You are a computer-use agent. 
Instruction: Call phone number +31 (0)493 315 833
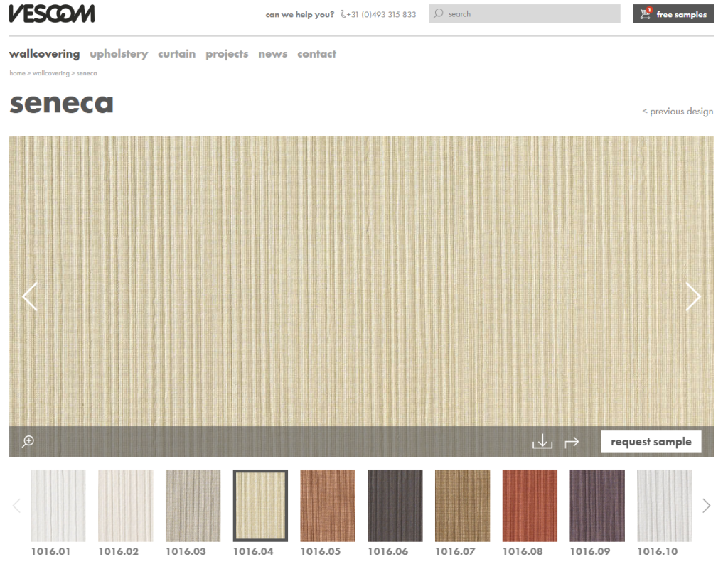tap(381, 14)
